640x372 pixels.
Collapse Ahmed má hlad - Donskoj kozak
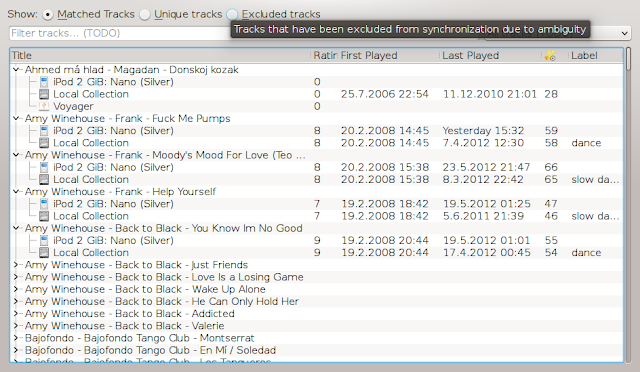[16, 70]
